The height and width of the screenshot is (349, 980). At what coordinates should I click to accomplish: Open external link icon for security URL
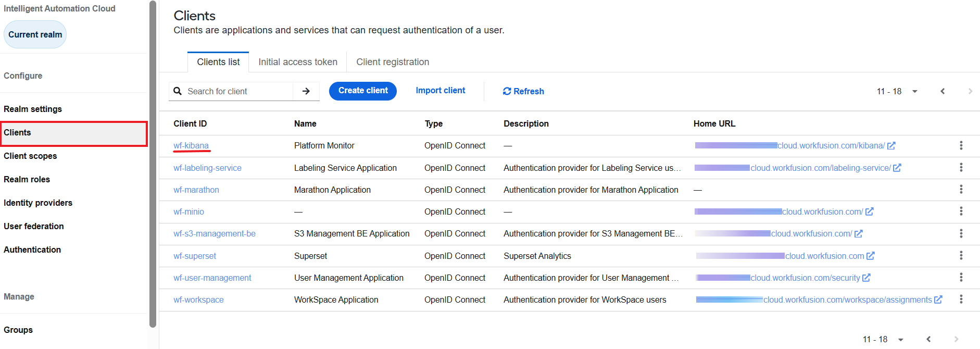tap(866, 278)
